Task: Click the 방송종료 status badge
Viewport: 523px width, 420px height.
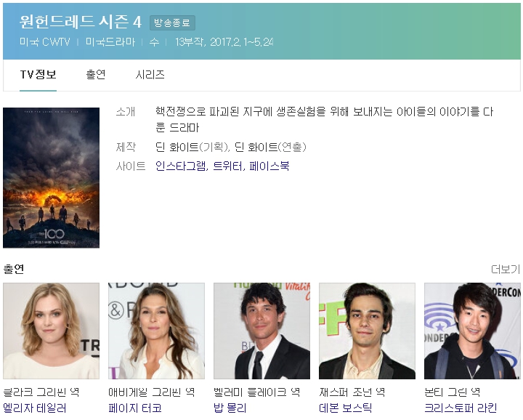Action: pos(172,23)
